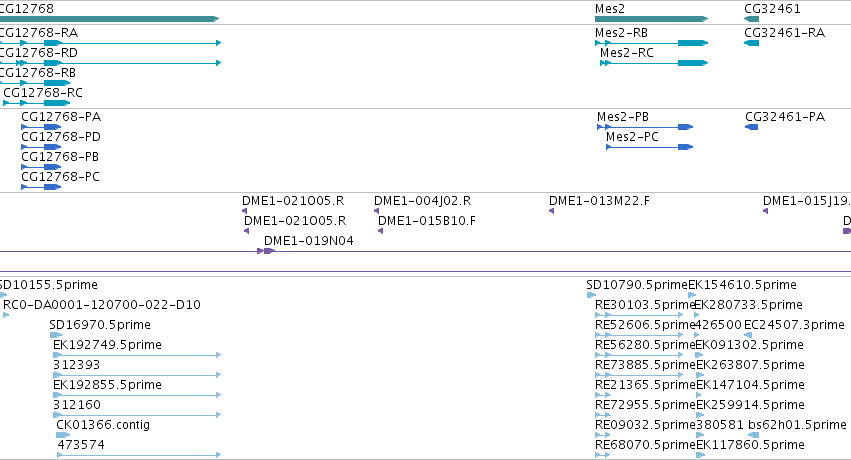851x460 pixels.
Task: Select the RE72955.5prime EST label
Action: [x=645, y=405]
